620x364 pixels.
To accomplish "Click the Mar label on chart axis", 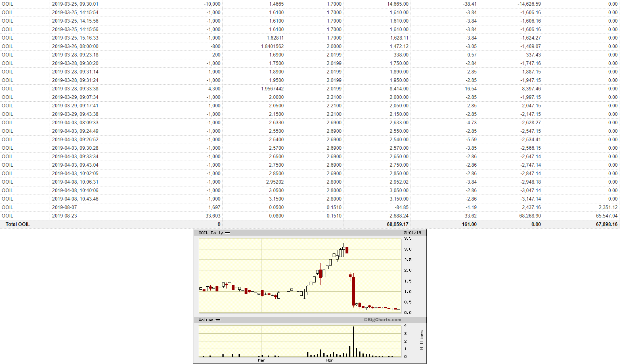I will (262, 360).
